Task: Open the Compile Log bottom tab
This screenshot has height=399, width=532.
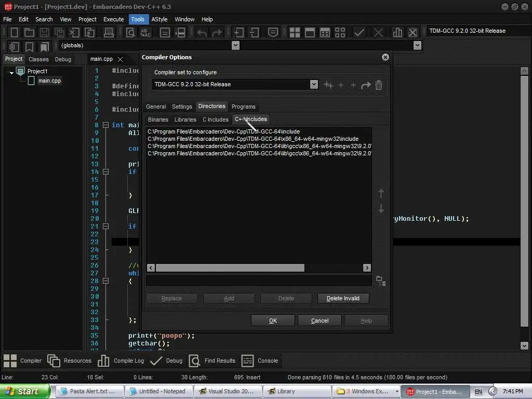Action: [x=121, y=361]
